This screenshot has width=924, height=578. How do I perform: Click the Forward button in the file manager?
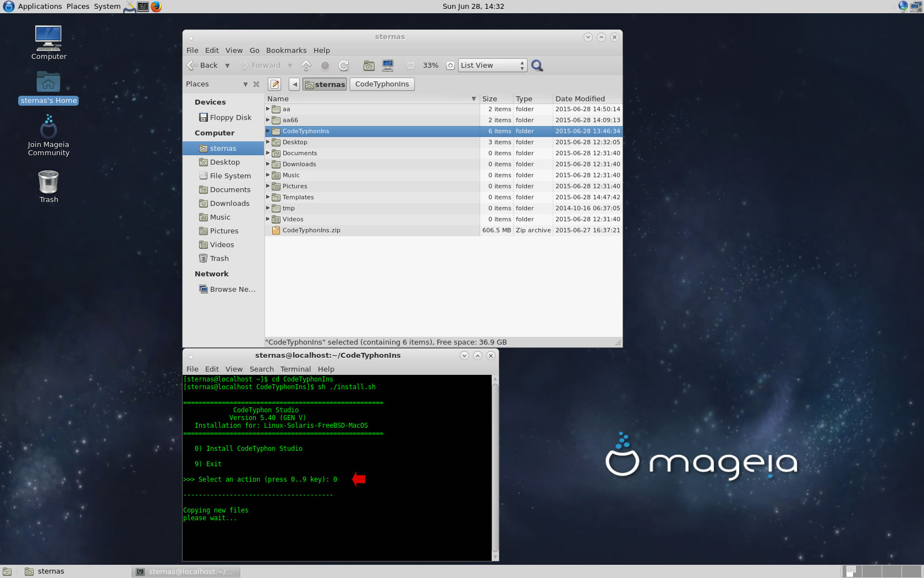click(x=260, y=66)
